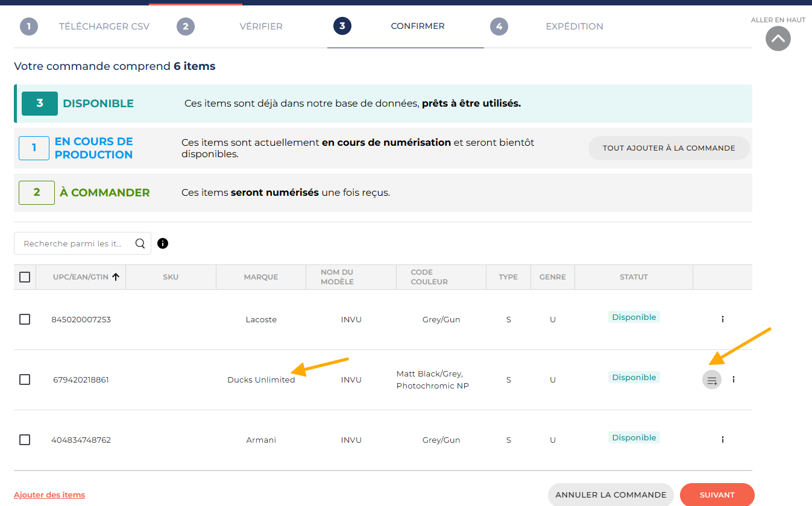The height and width of the screenshot is (506, 812).
Task: Click the list icon in Ducks Unlimited row
Action: point(712,379)
